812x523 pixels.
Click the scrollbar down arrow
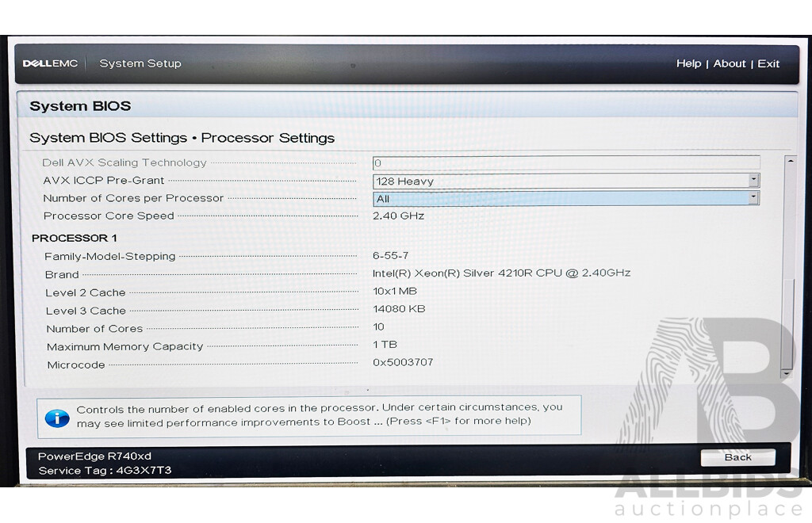[787, 373]
